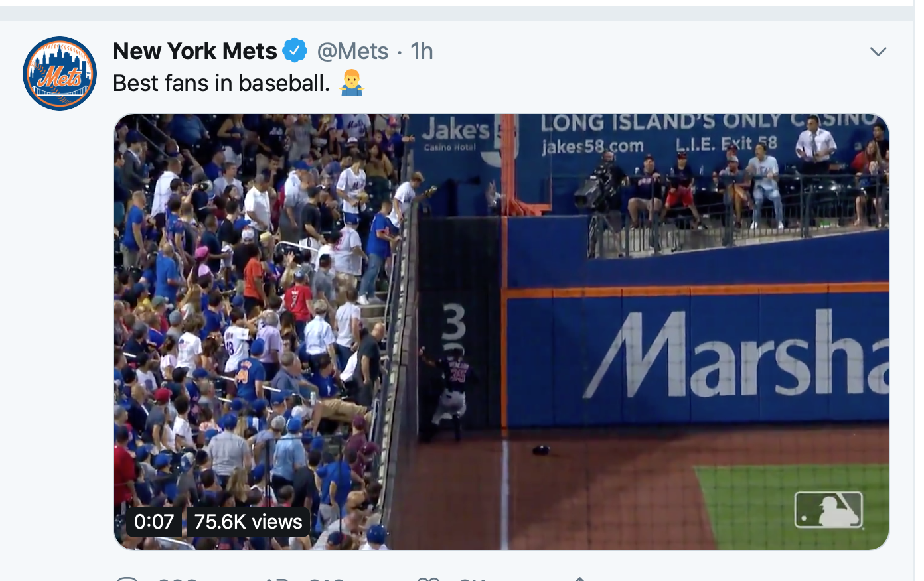Expand tweet actions via the down caret
Screen dimensions: 924x581
pos(879,50)
